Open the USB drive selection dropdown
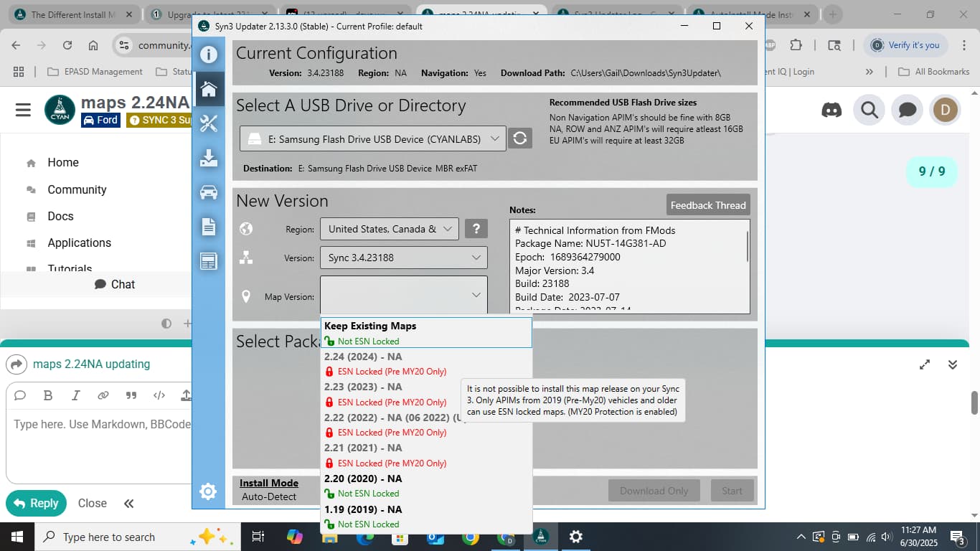The image size is (980, 551). click(x=372, y=139)
